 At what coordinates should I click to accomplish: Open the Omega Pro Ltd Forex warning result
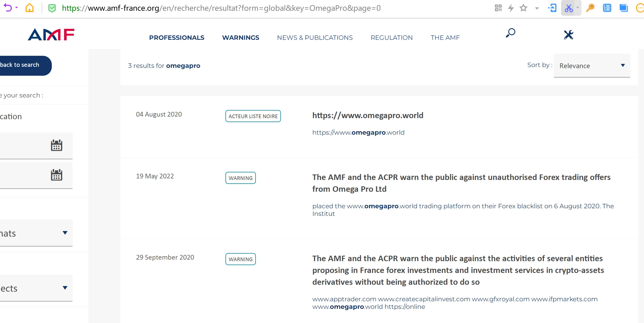click(x=461, y=183)
